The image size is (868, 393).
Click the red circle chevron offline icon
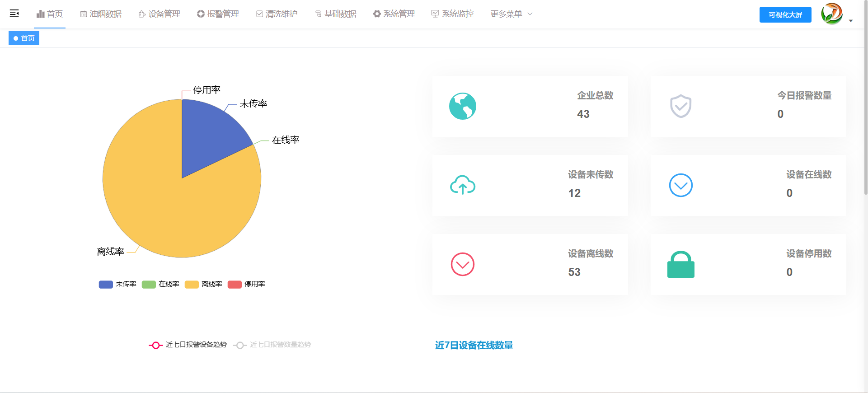462,264
